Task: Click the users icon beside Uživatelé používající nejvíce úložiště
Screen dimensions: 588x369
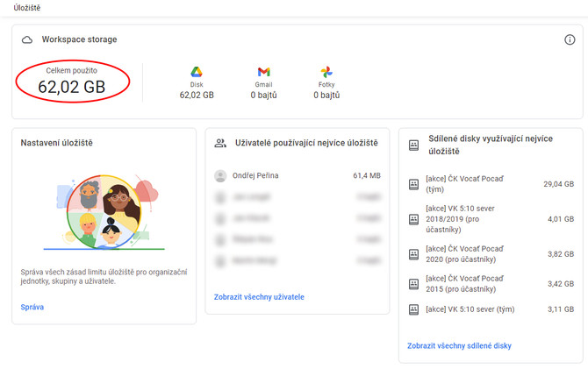Action: coord(220,143)
